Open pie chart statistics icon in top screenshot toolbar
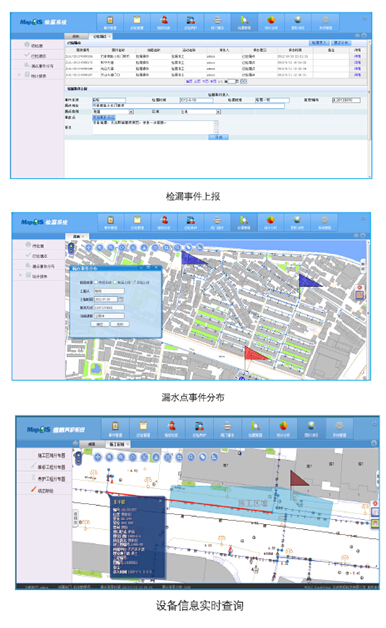 [x=271, y=22]
